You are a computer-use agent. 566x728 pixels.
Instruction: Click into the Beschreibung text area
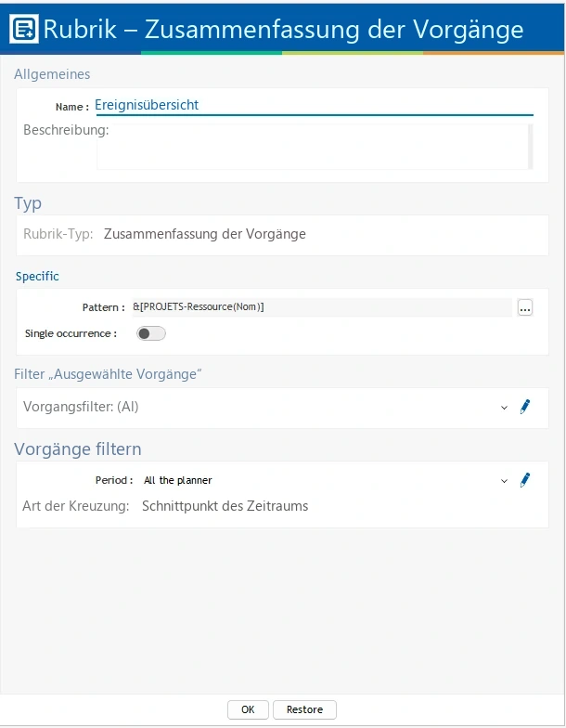[312, 147]
